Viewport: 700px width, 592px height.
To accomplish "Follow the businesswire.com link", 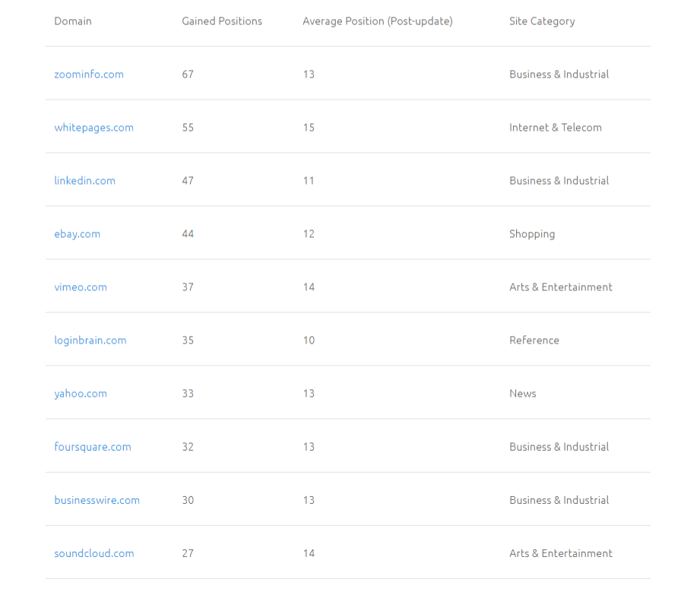I will pos(97,500).
